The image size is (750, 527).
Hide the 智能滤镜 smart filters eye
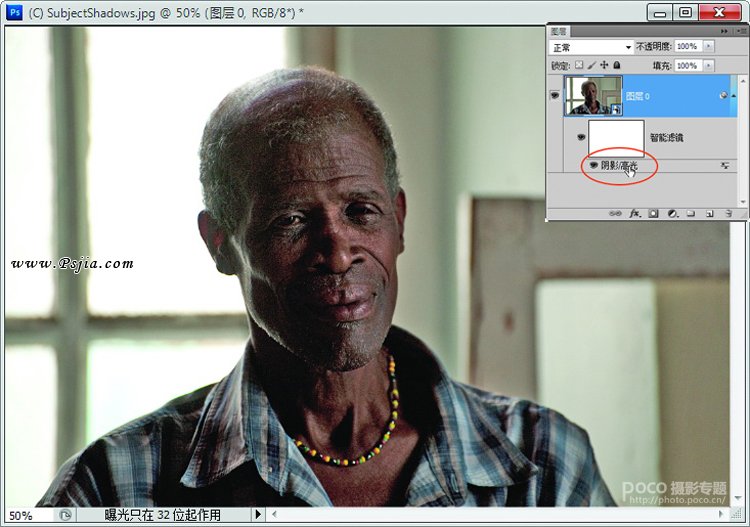point(581,137)
